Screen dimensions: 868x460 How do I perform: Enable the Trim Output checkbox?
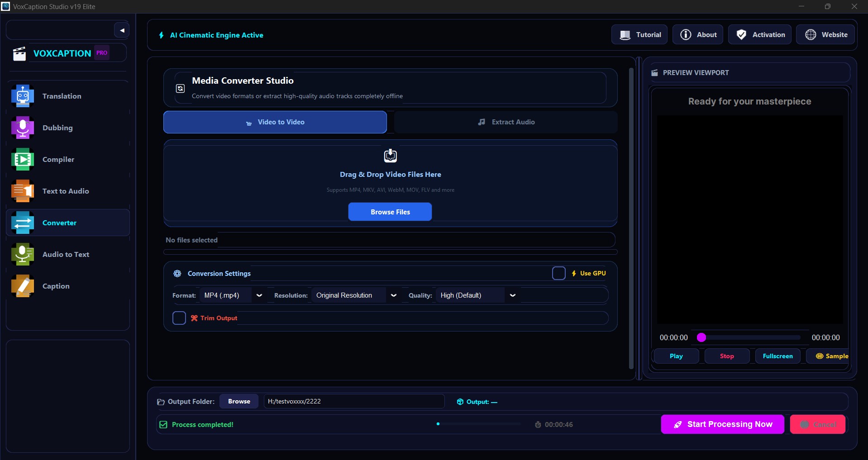179,318
